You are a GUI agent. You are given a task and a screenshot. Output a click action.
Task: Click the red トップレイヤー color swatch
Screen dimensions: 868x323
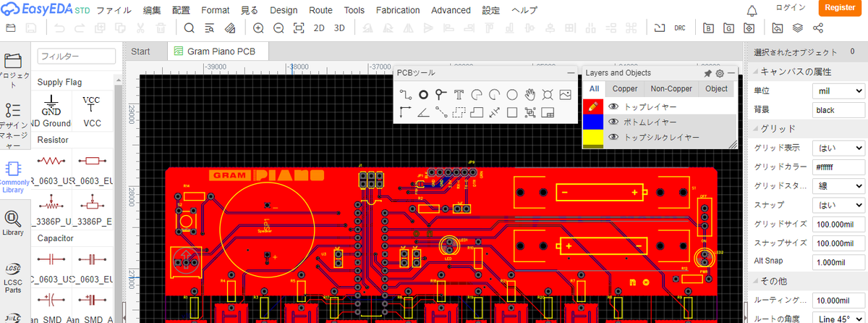point(593,106)
